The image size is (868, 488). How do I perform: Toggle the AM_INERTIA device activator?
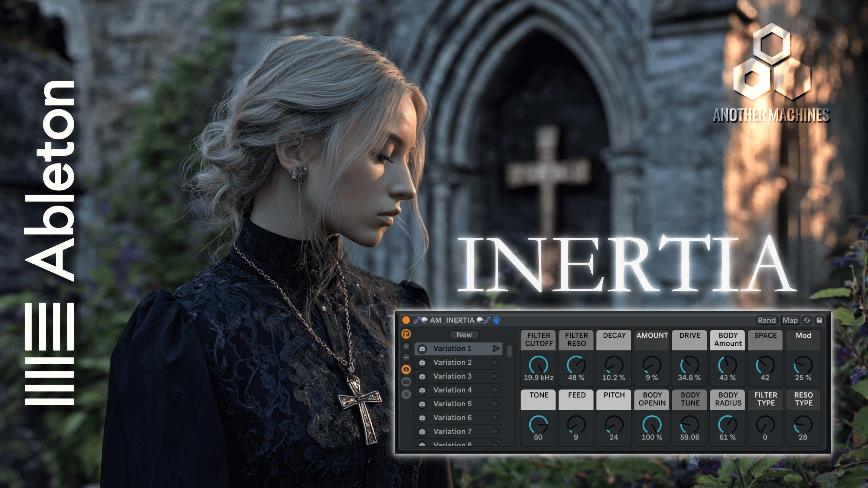coord(406,320)
